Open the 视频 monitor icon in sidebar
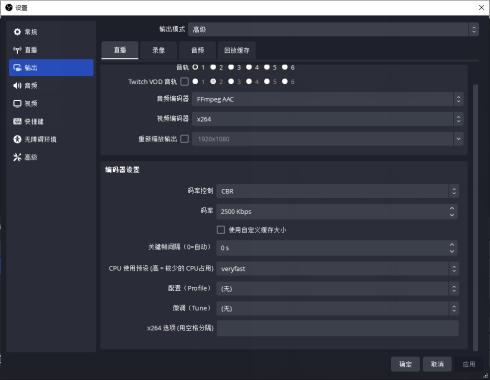Image resolution: width=490 pixels, height=380 pixels. click(17, 104)
